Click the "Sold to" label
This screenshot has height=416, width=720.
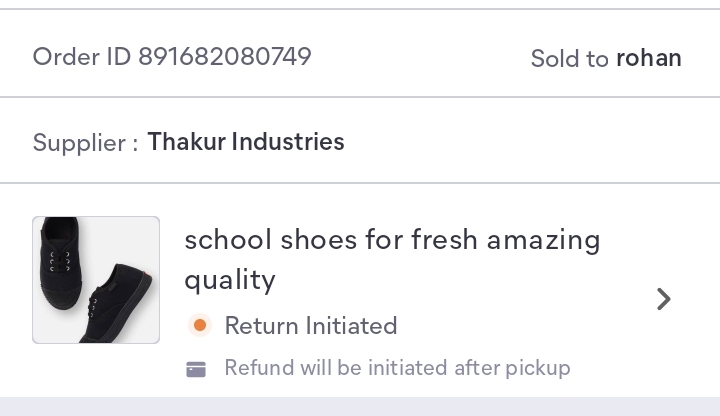569,59
